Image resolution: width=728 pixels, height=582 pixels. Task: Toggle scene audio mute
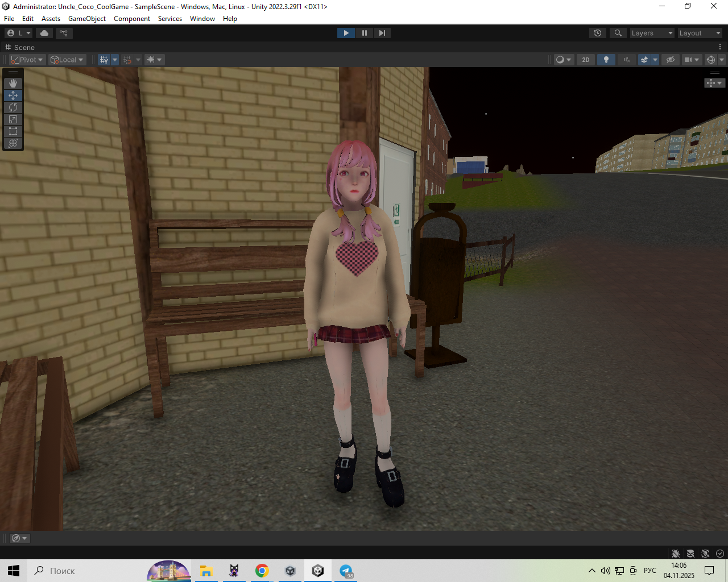coord(627,60)
